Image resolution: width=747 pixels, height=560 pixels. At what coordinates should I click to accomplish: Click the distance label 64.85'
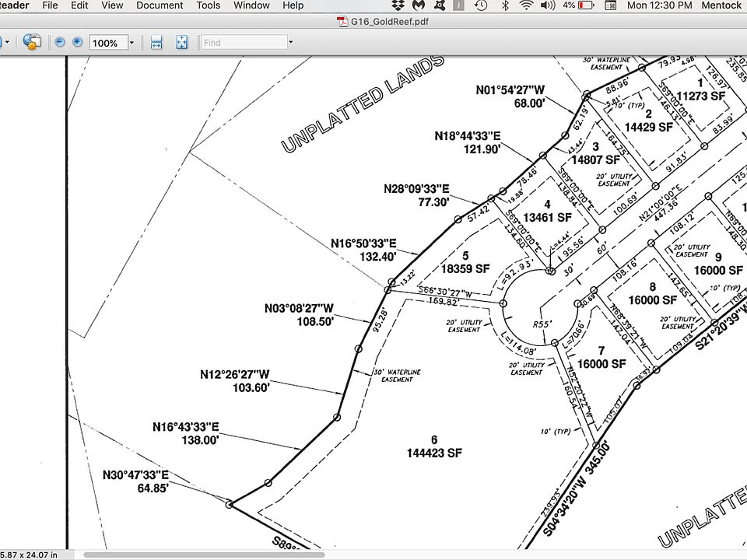(153, 488)
